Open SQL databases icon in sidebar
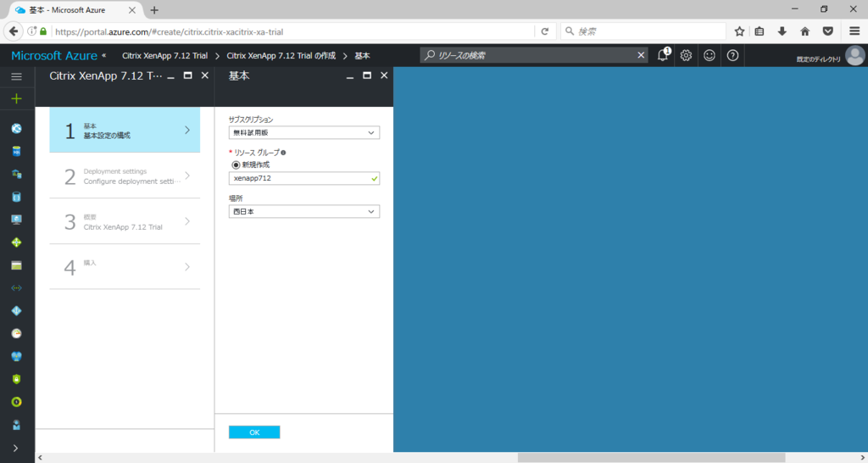The width and height of the screenshot is (868, 463). (x=17, y=151)
